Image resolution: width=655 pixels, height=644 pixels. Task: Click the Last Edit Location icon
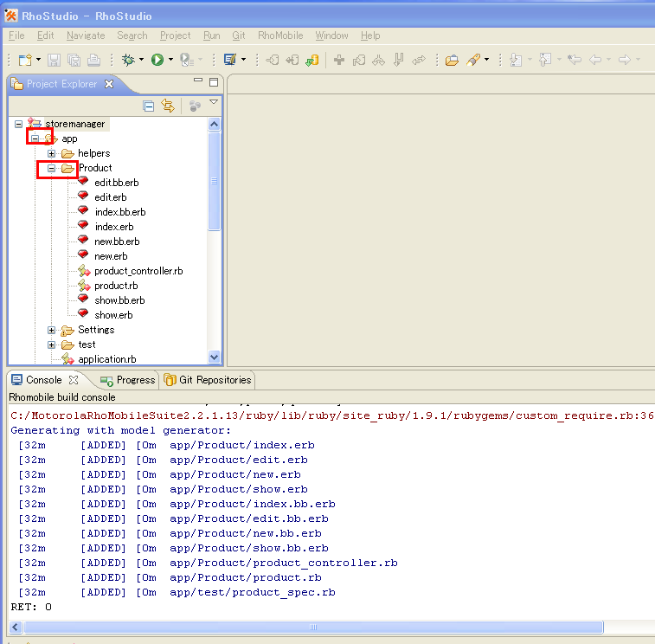coord(575,60)
